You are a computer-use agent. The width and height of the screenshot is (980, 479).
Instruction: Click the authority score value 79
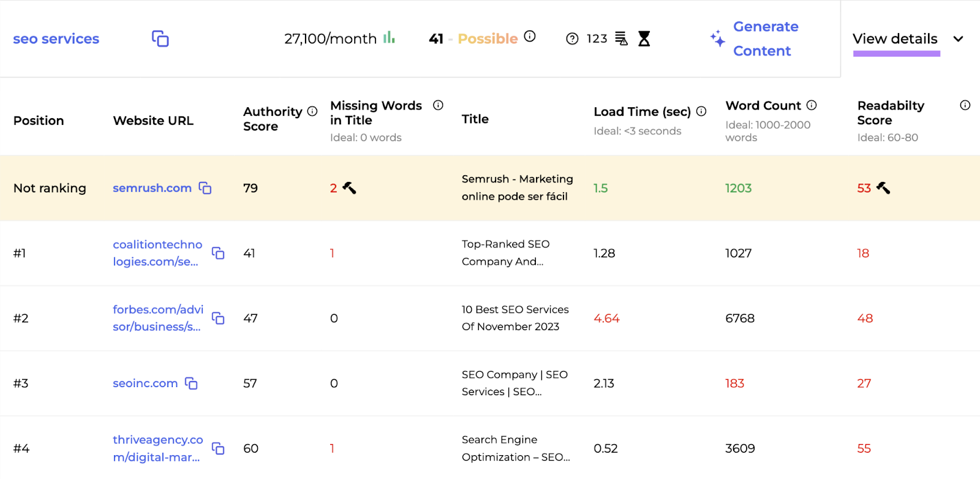[251, 188]
